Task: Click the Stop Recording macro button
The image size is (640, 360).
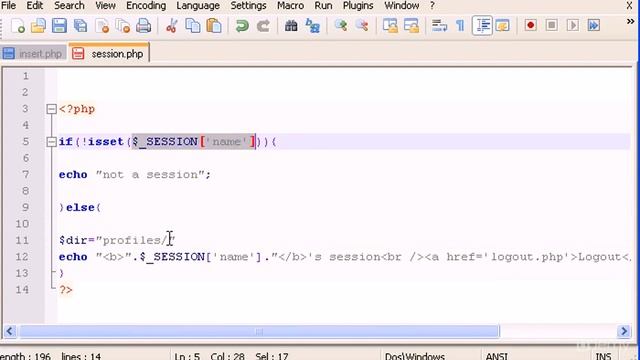Action: 552,25
